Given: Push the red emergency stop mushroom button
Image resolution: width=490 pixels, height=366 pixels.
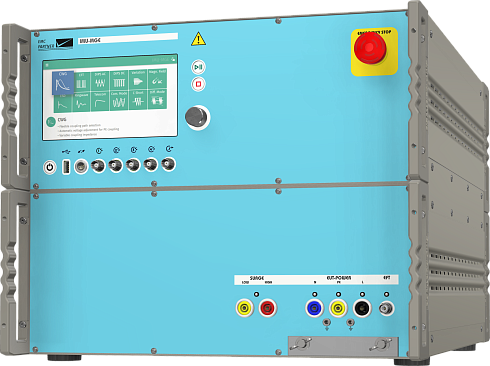Looking at the screenshot, I should [x=370, y=49].
